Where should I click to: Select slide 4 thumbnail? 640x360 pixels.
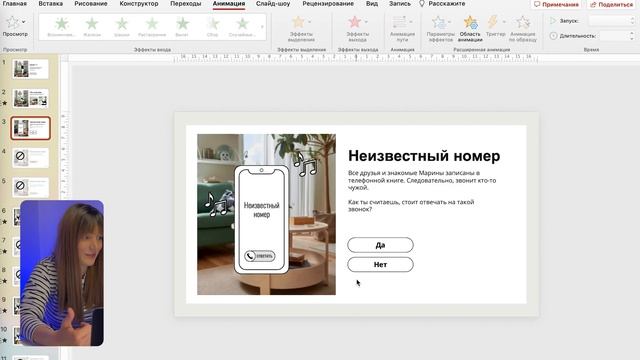30,158
